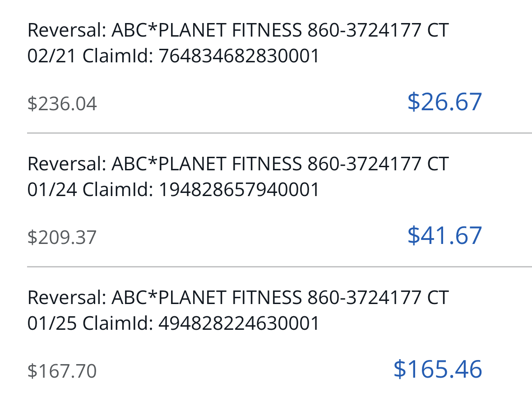532x398 pixels.
Task: Click the $41.67 reversal amount
Action: click(x=444, y=236)
